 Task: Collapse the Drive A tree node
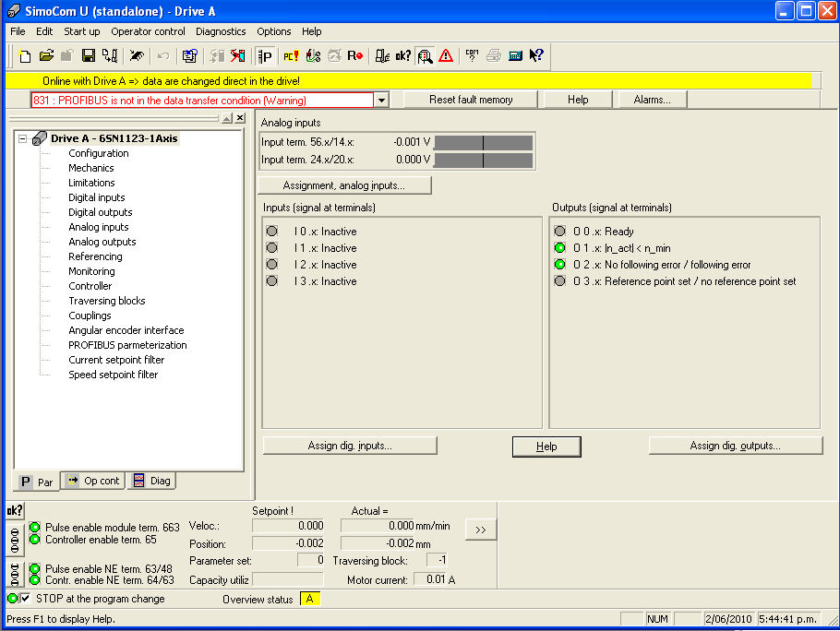(22, 138)
